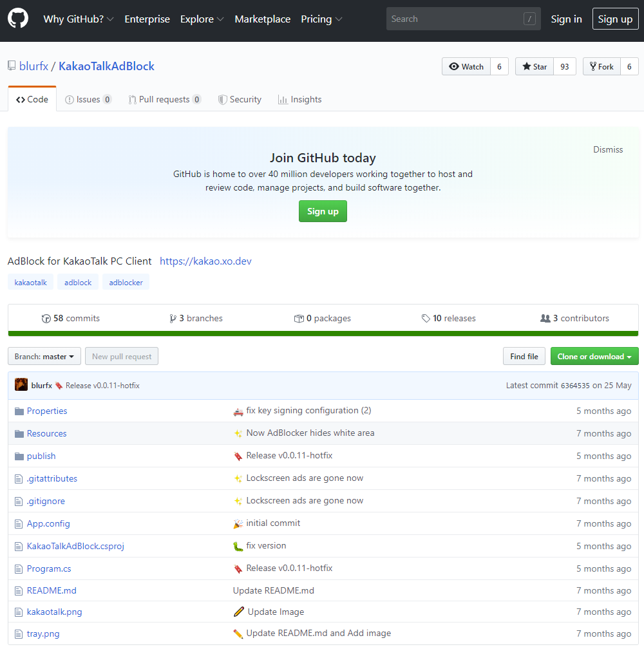
Task: Click the Properties folder icon
Action: coord(19,411)
